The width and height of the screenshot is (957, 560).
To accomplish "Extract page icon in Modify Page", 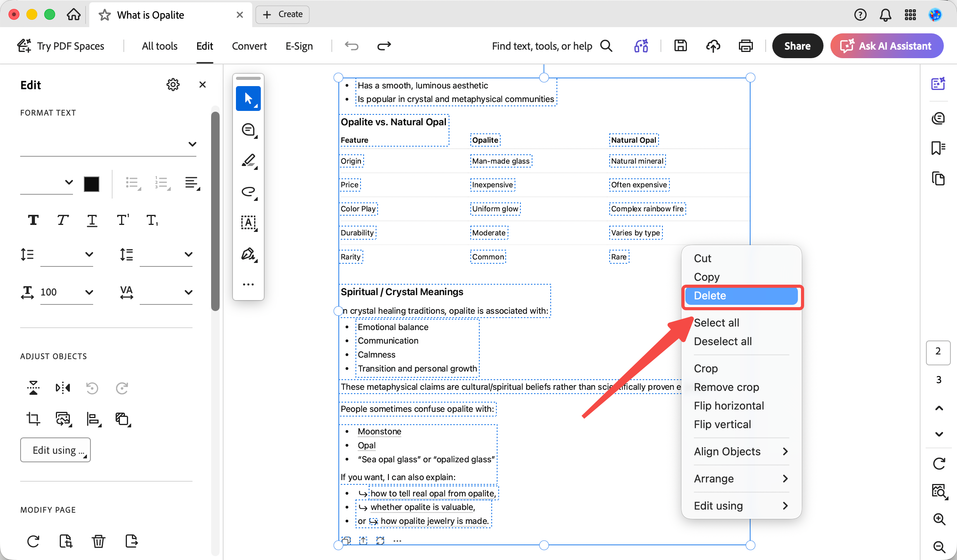I will click(131, 541).
